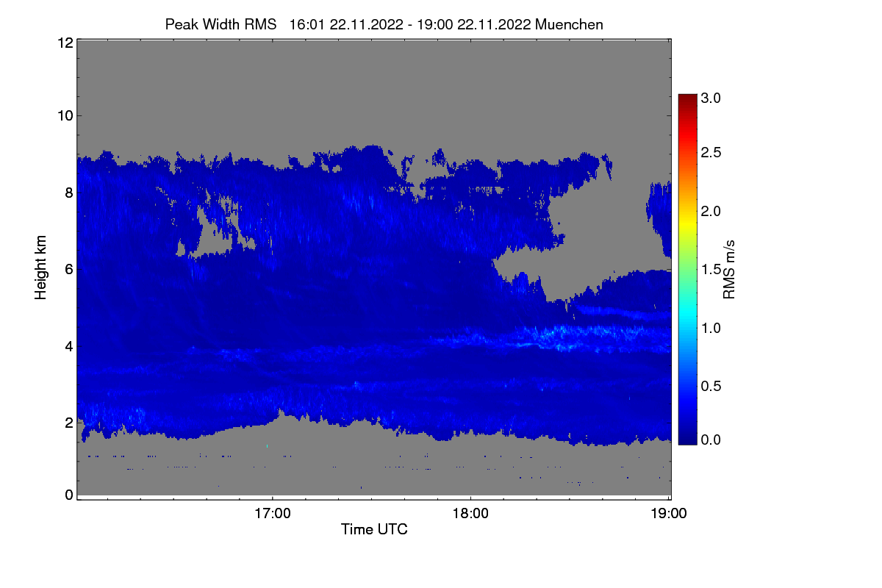Click the '1.5' color bar label
Image resolution: width=882 pixels, height=588 pixels.
coord(712,269)
